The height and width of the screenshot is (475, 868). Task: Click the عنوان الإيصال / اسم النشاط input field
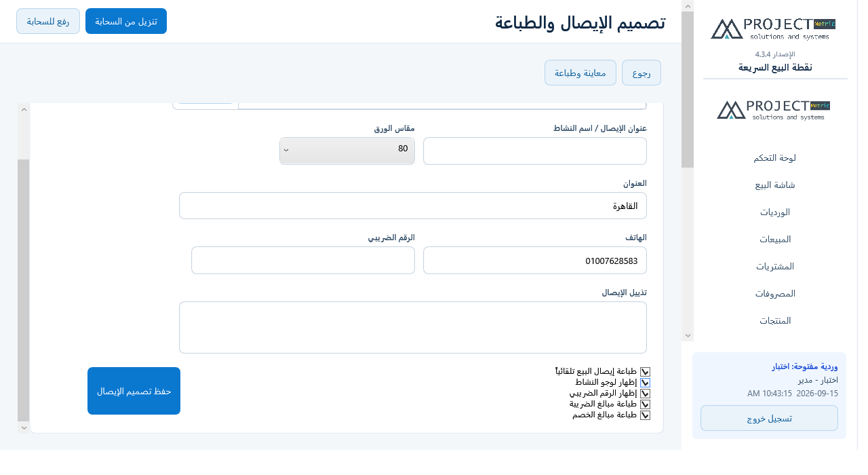pyautogui.click(x=535, y=151)
